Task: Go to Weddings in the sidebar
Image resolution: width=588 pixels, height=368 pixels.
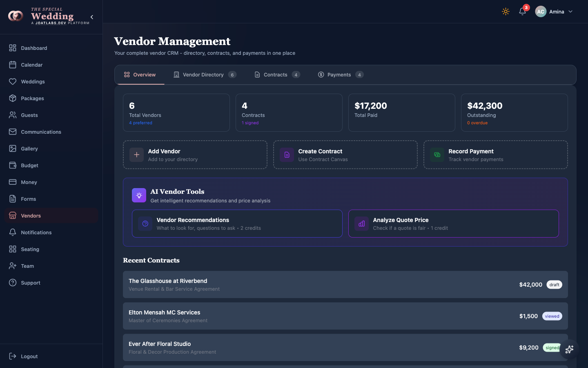Action: [51, 81]
